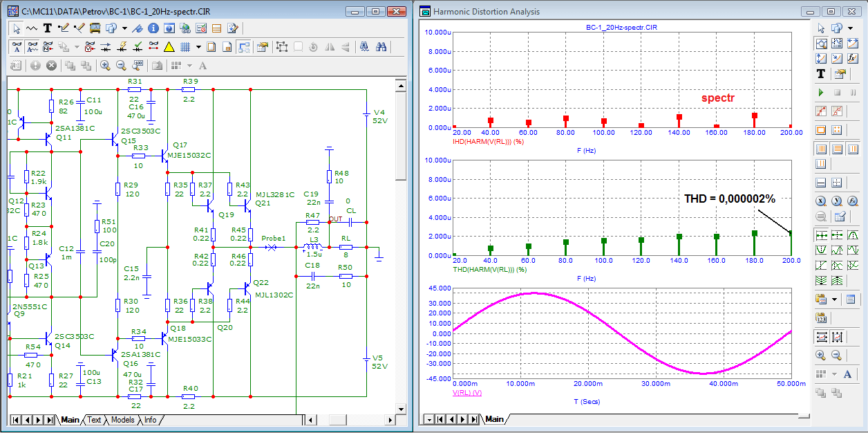Click the pause button in the analysis toolbar
The width and height of the screenshot is (868, 433).
tap(853, 92)
